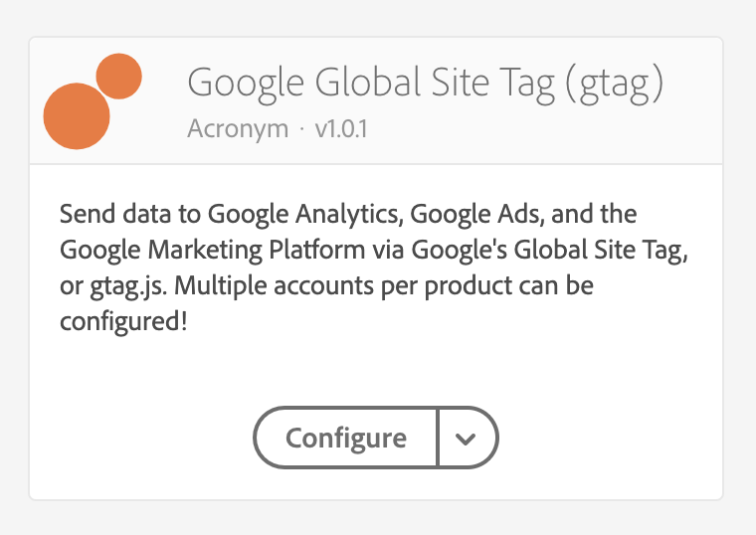
Task: Click the large orange circle in logo
Action: (77, 116)
